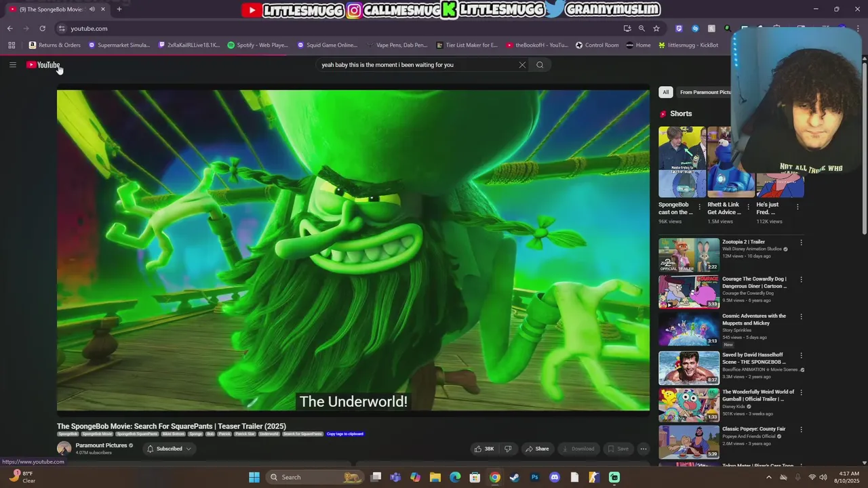Open Microsoft Teams from the taskbar
The image size is (868, 488).
pos(395,477)
